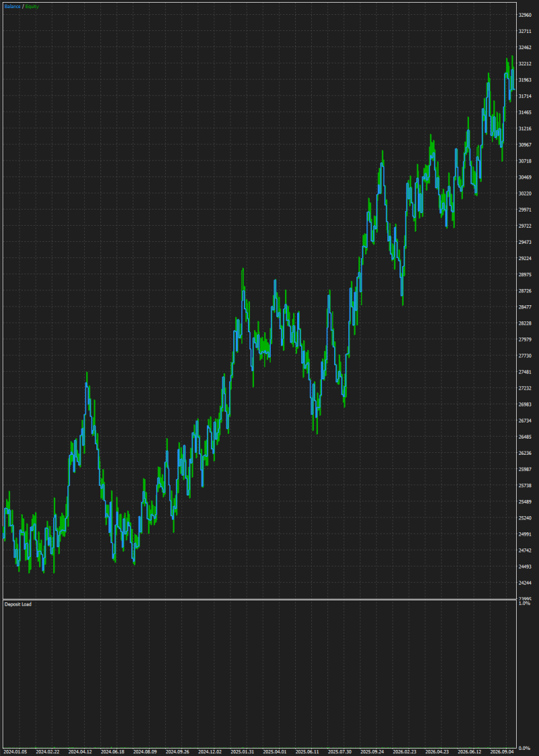Select the 24742 price axis value
This screenshot has height=756, width=539.
click(525, 550)
